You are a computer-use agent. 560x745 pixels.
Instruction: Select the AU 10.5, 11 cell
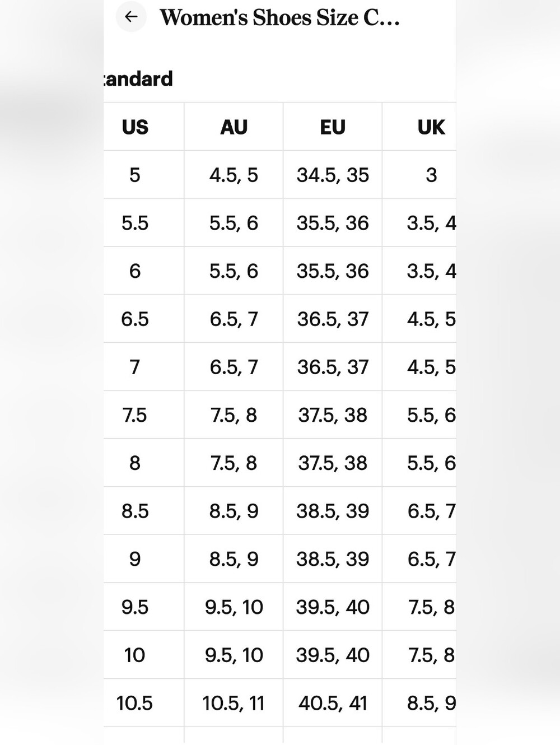[x=234, y=703]
